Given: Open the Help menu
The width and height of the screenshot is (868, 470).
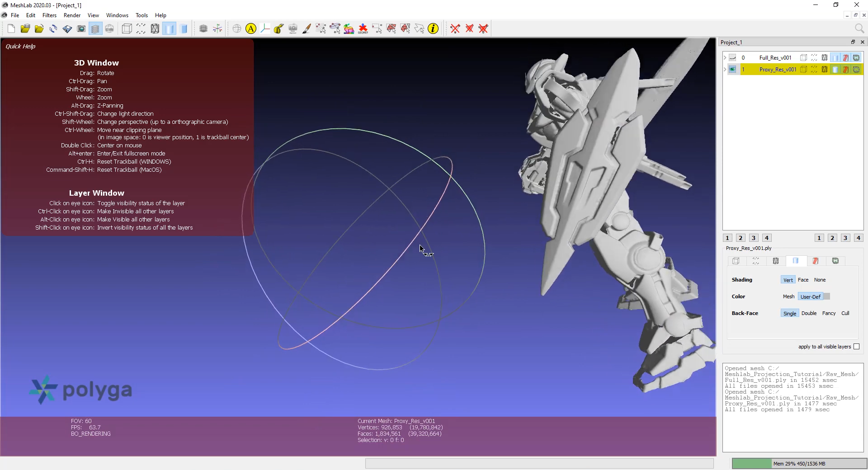Looking at the screenshot, I should [x=160, y=15].
